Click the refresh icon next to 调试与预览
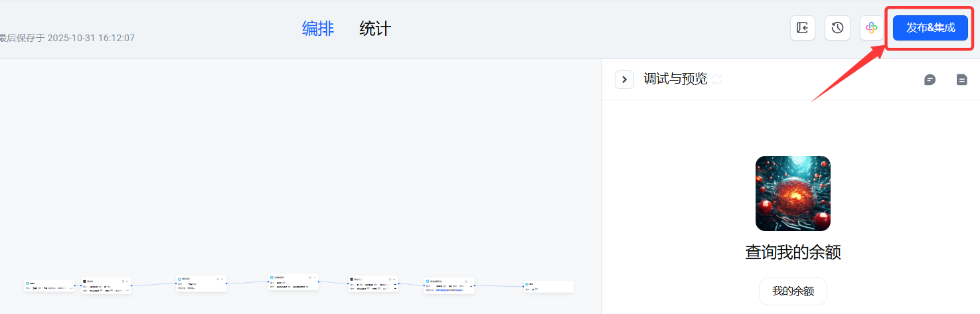Screen dimensions: 980x314 click(x=716, y=80)
